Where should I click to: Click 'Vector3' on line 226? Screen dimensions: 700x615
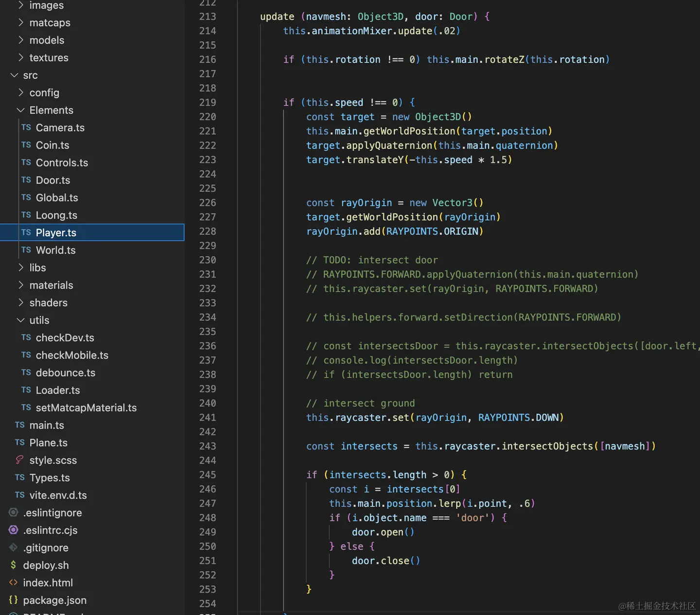point(453,203)
